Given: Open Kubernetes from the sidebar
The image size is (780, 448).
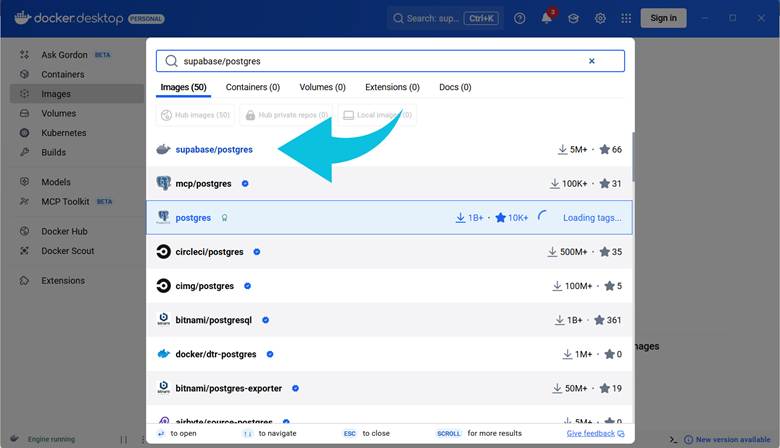Looking at the screenshot, I should point(64,133).
